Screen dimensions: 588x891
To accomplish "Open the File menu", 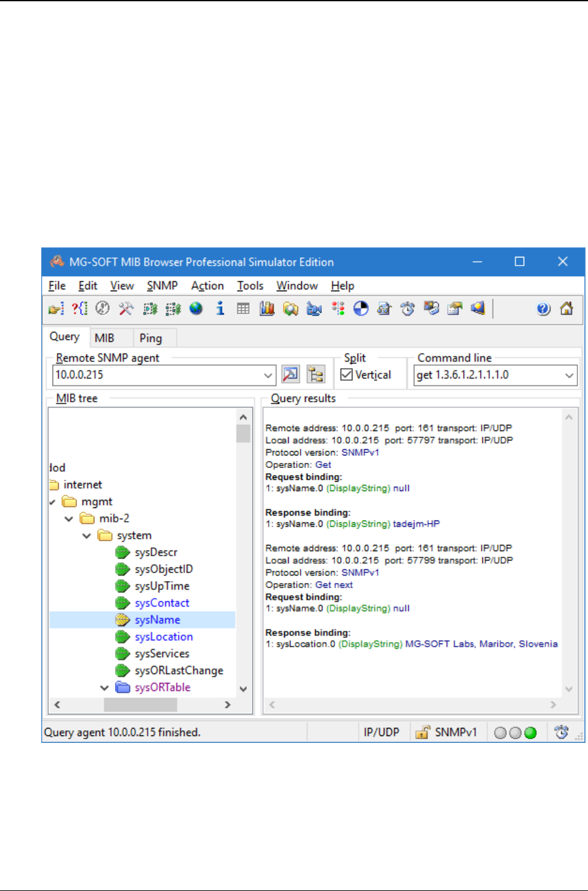I will (57, 286).
